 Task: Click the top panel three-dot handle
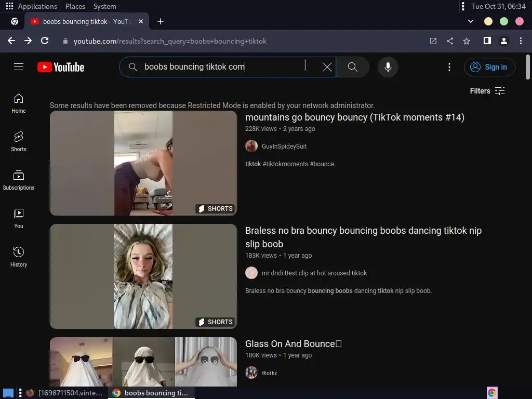click(463, 6)
